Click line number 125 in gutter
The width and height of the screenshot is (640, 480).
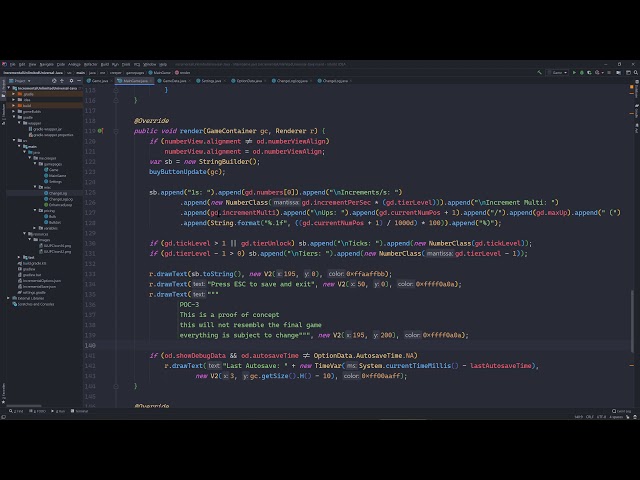90,192
